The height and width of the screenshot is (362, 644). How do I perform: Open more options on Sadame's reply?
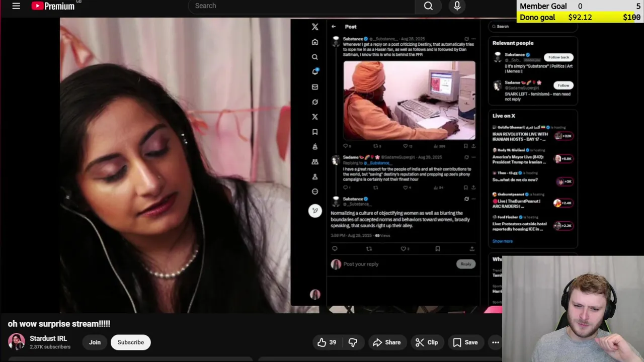pos(473,157)
